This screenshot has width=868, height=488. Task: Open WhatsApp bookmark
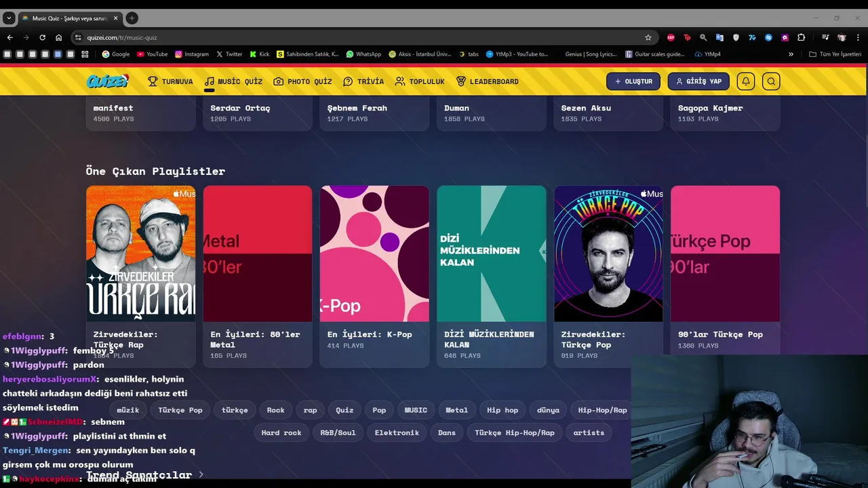click(x=363, y=54)
